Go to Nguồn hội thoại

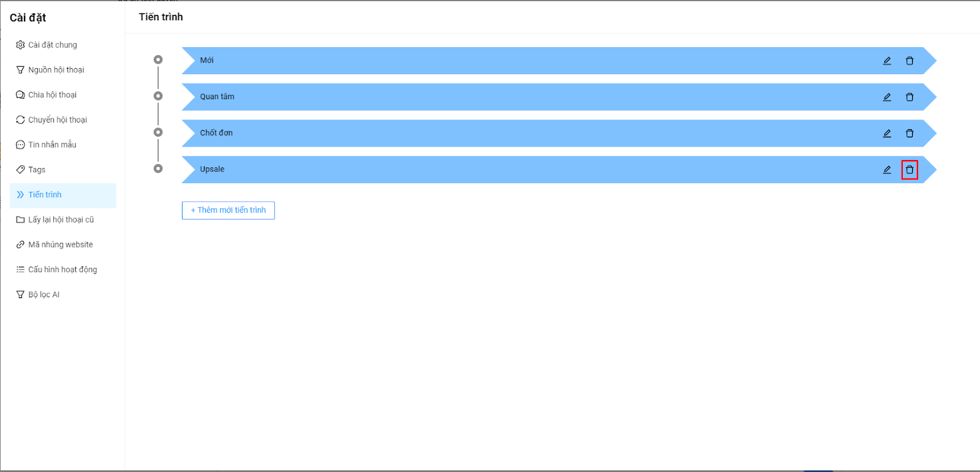56,70
